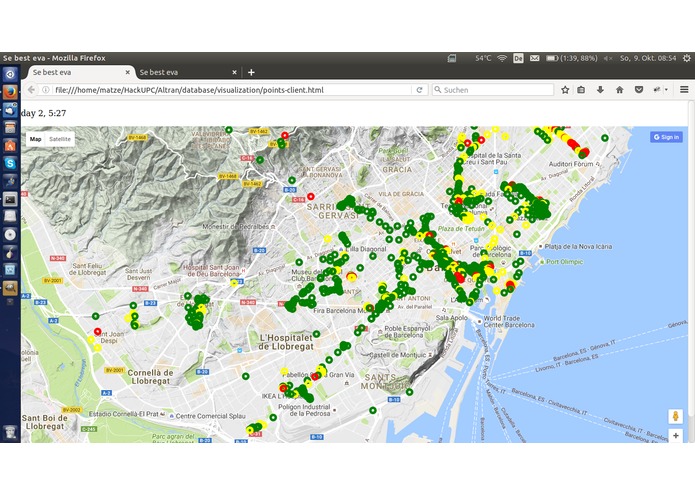
Task: Open the Downloads arrow icon
Action: (600, 90)
